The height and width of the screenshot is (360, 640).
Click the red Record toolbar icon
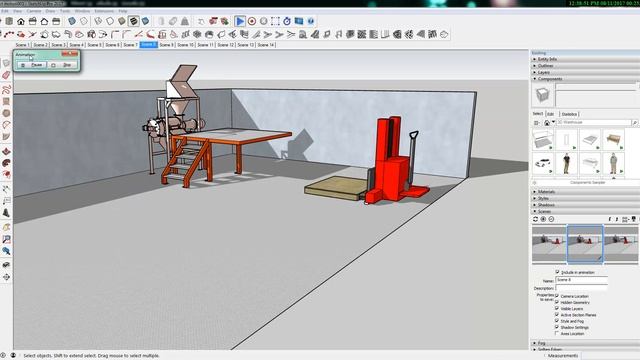(x=252, y=21)
